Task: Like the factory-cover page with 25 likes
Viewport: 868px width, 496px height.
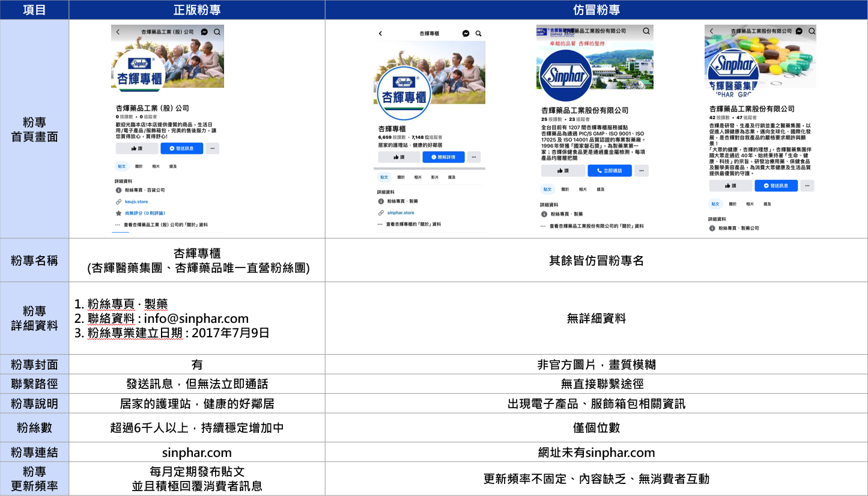Action: pyautogui.click(x=563, y=171)
